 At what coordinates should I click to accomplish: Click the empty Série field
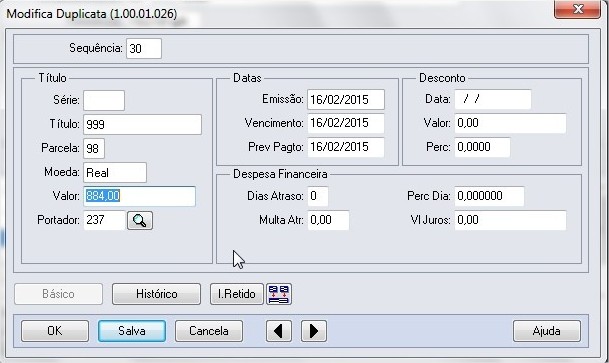tap(104, 101)
